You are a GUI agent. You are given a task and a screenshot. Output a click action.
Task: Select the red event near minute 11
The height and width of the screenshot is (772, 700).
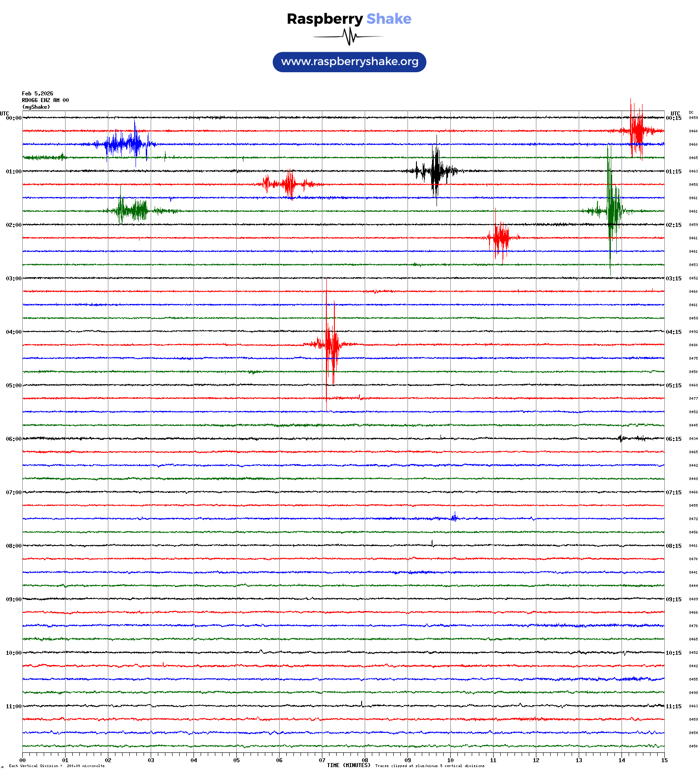click(x=500, y=237)
